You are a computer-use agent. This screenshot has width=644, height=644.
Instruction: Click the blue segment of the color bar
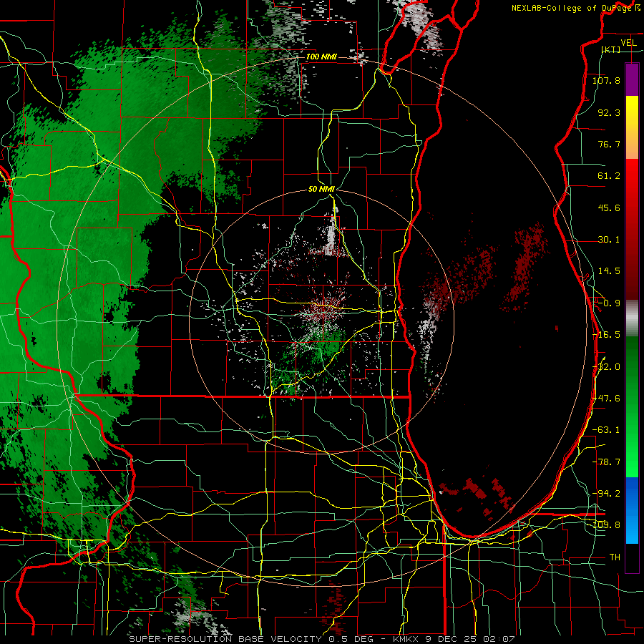tap(632, 510)
